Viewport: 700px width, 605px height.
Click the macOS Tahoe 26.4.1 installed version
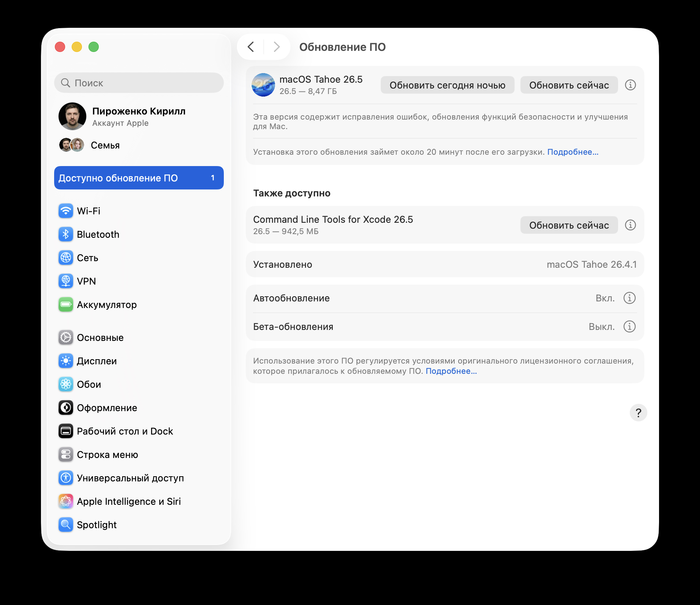click(591, 264)
